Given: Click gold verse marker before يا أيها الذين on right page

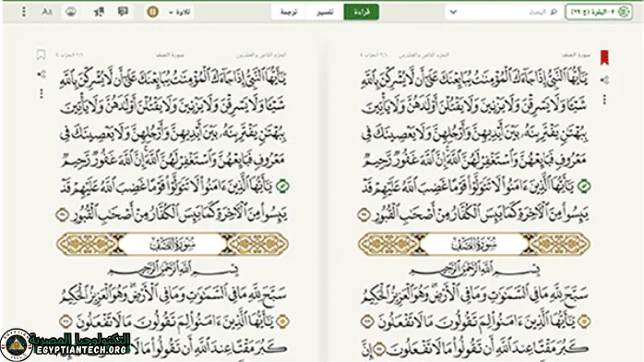Looking at the screenshot, I should (584, 321).
